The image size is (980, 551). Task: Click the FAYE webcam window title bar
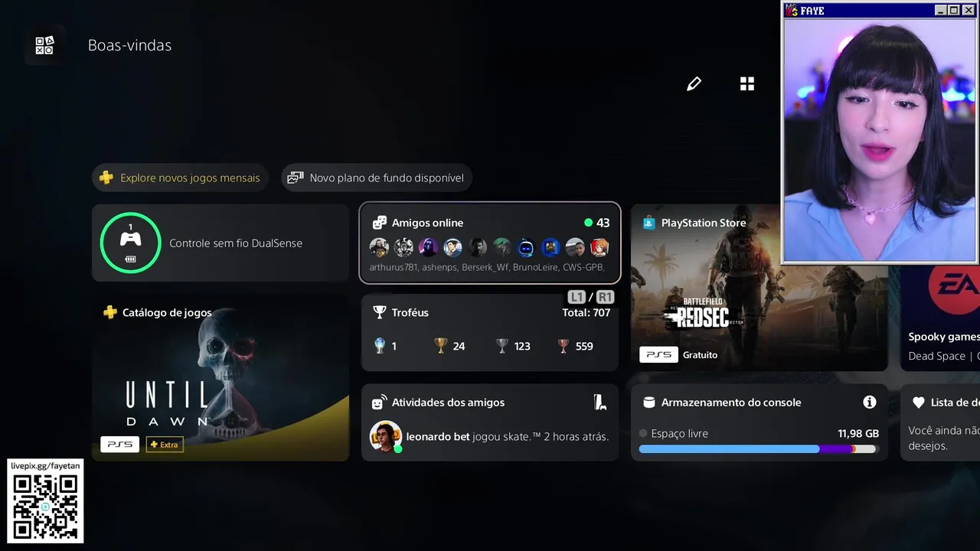point(879,10)
